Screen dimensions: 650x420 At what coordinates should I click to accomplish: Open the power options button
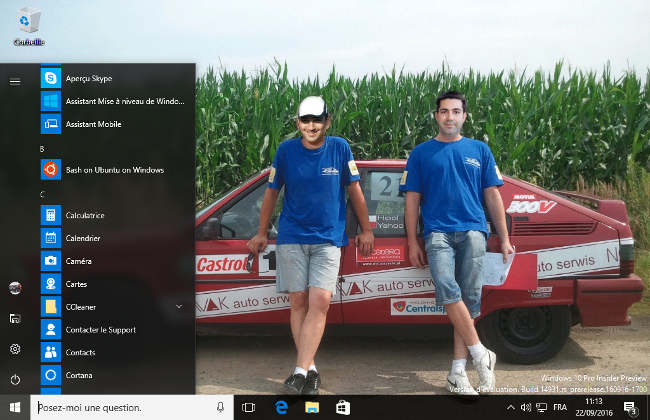14,379
